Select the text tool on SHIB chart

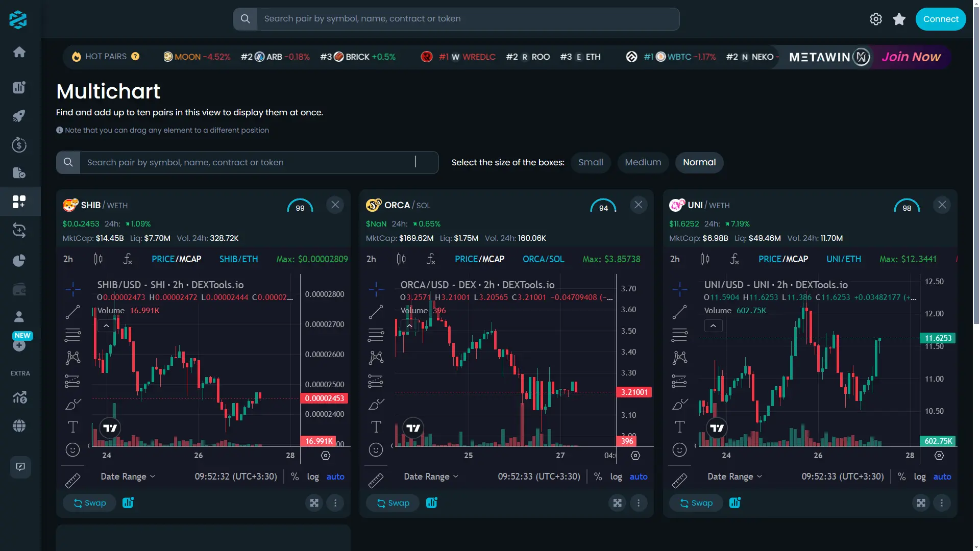[x=73, y=427]
